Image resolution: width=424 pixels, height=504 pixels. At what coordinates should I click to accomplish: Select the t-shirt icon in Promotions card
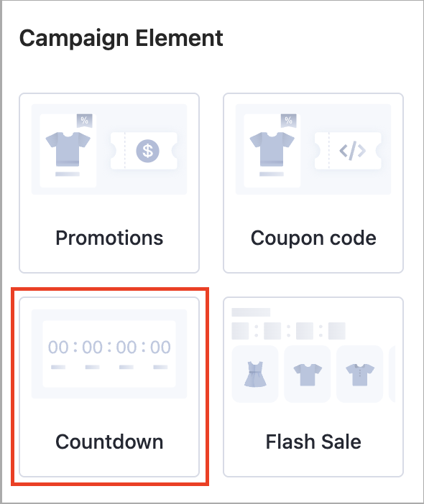[x=68, y=149]
